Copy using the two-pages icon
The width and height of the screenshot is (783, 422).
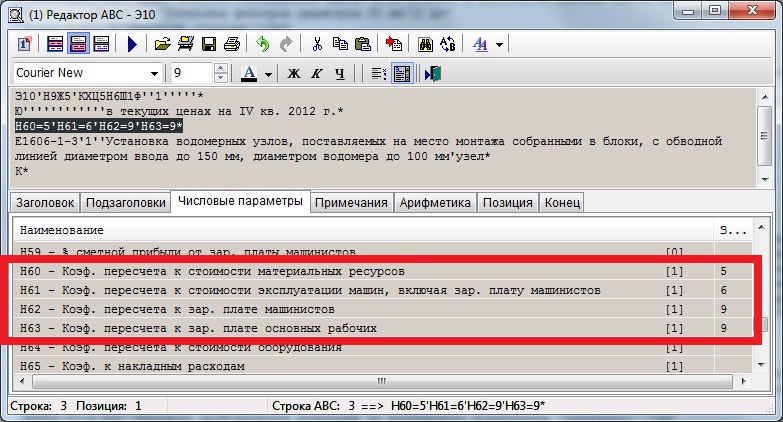[340, 44]
